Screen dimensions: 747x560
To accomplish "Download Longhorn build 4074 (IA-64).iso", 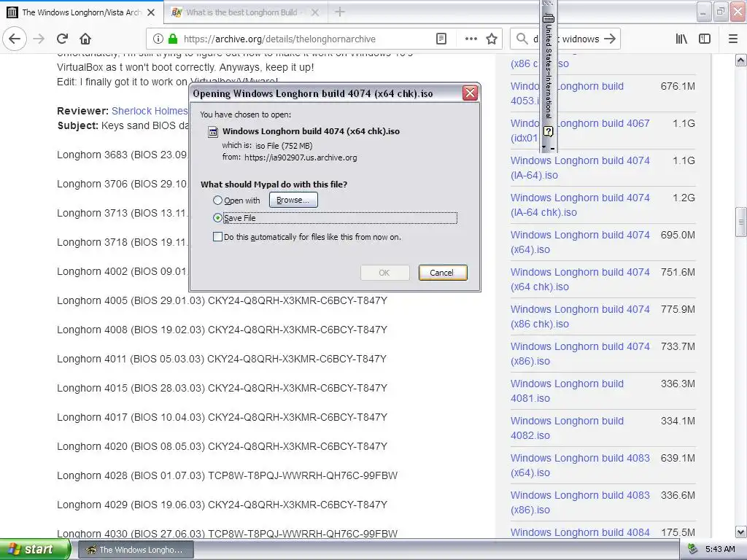I will point(580,168).
